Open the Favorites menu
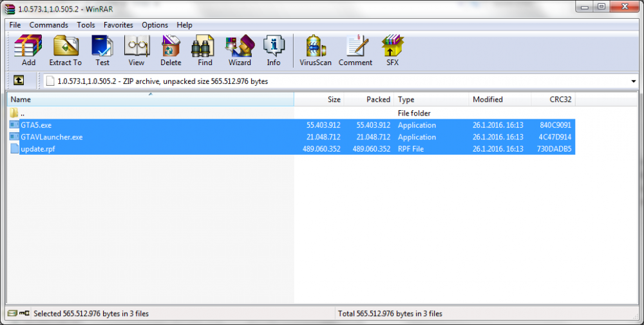This screenshot has height=325, width=644. 118,25
